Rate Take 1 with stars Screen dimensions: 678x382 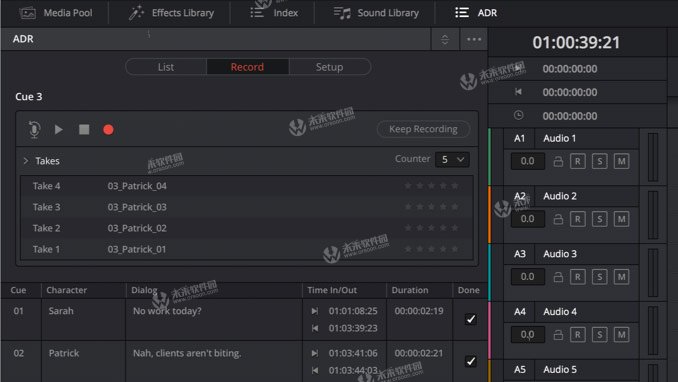(x=431, y=249)
